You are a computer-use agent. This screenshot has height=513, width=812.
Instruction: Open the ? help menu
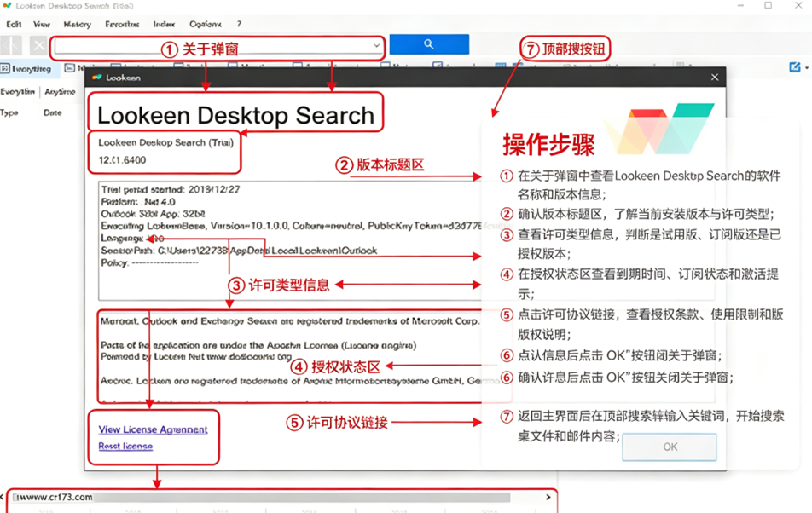[x=239, y=25]
